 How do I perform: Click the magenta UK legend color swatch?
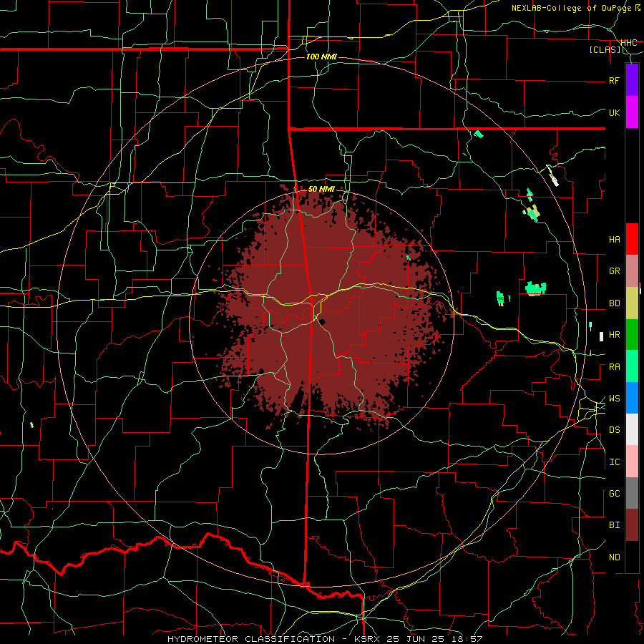[x=632, y=112]
